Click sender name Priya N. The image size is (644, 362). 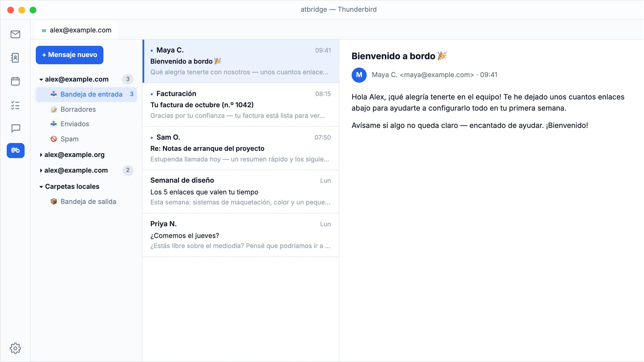coord(164,224)
